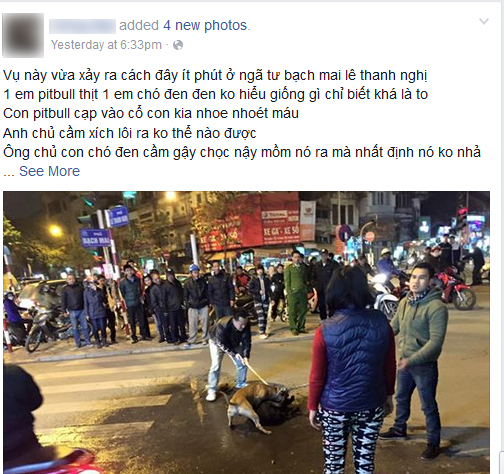Open the "4 new photos" link
The height and width of the screenshot is (474, 504).
206,26
